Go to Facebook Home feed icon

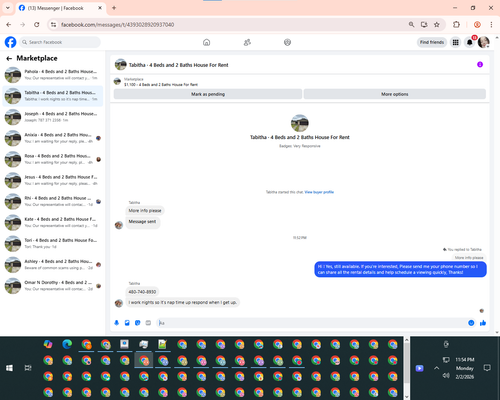(206, 42)
